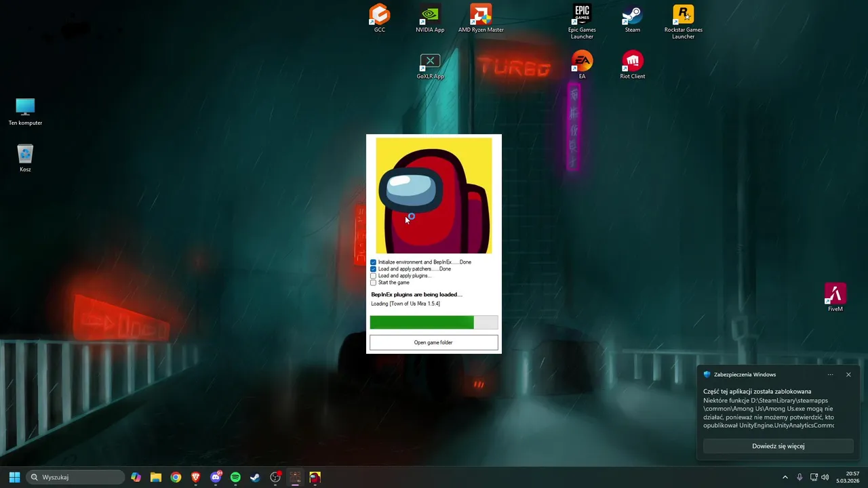
Task: Toggle Start the game checkbox
Action: point(373,283)
